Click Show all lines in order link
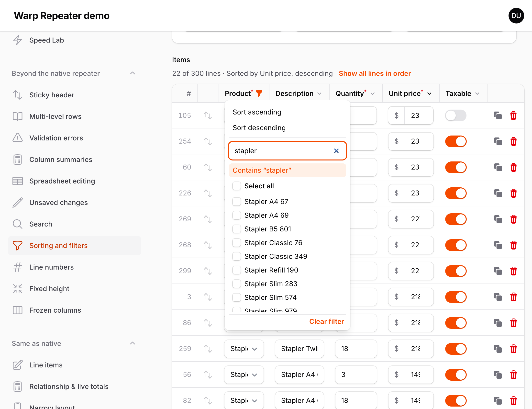 (375, 73)
